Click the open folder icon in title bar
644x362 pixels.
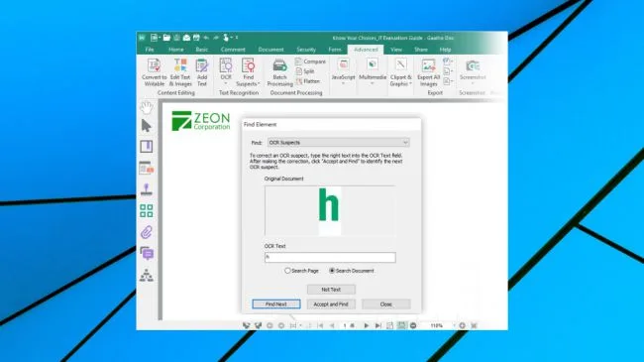click(x=166, y=38)
